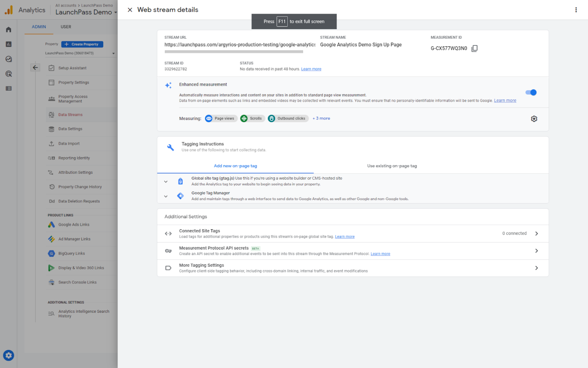Viewport: 588px width, 368px height.
Task: Open the Google Ads Links item
Action: coord(74,224)
